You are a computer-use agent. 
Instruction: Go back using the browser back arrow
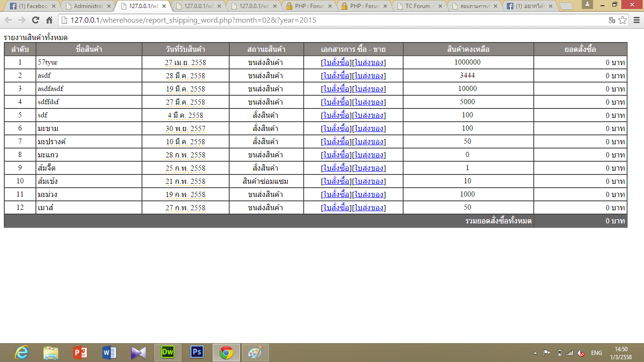tap(8, 20)
